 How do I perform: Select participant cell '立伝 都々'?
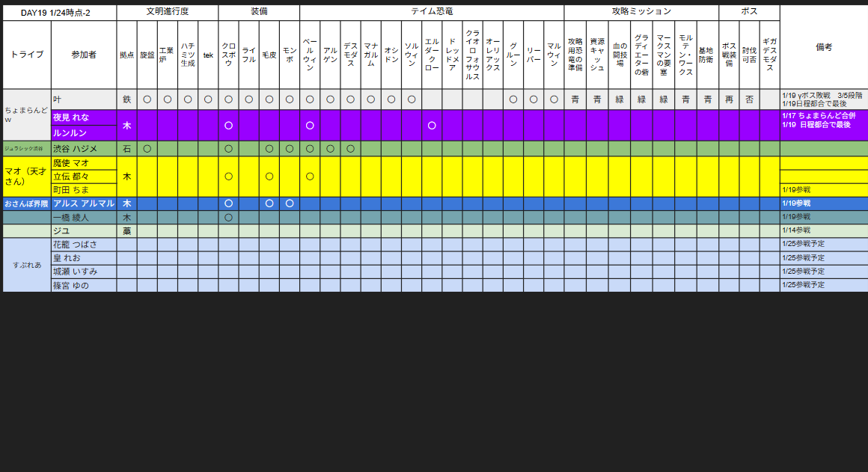pyautogui.click(x=84, y=177)
